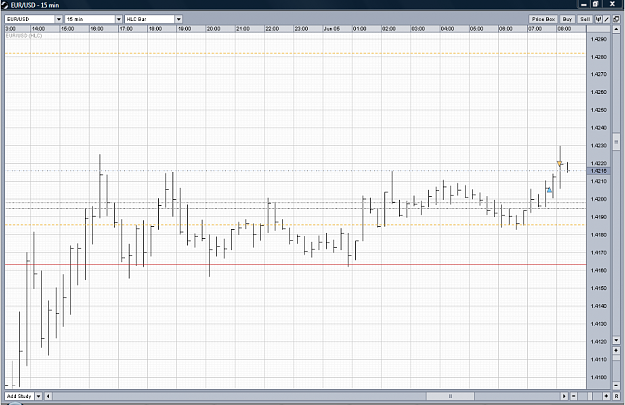Select the line drawing tool icon

[607, 19]
